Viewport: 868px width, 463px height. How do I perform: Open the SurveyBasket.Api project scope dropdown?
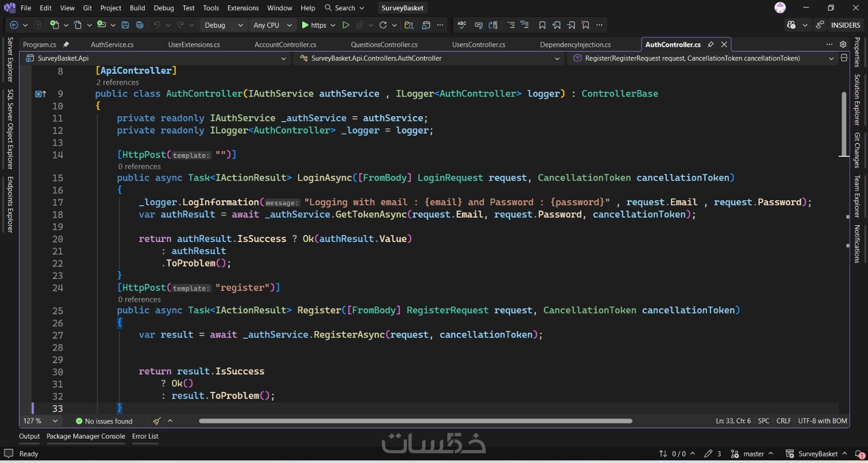click(x=156, y=58)
